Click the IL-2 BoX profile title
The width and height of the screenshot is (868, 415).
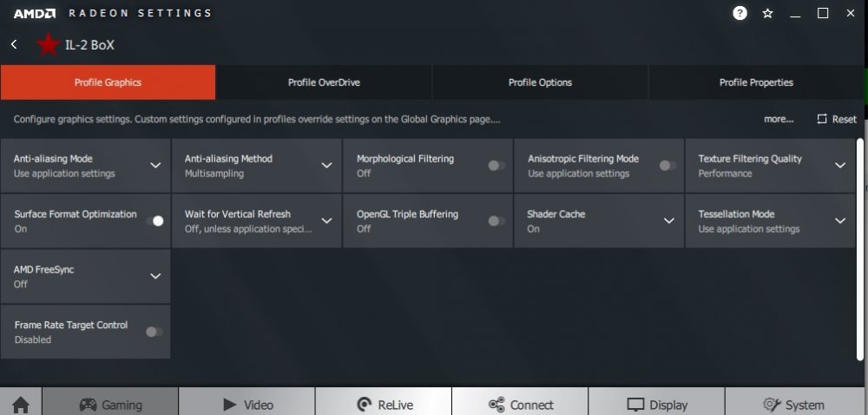click(x=89, y=45)
